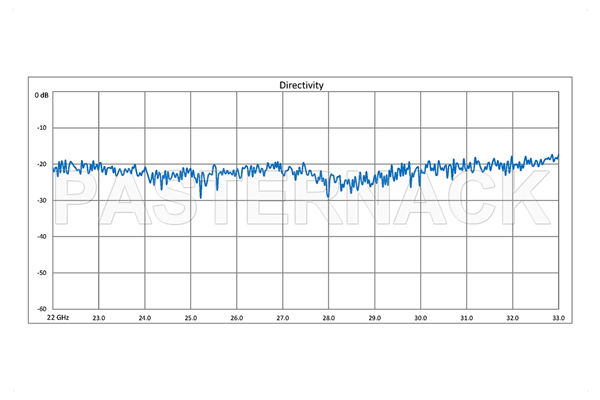Click the 30.0 x-axis tick label
The image size is (600, 400).
click(x=420, y=318)
